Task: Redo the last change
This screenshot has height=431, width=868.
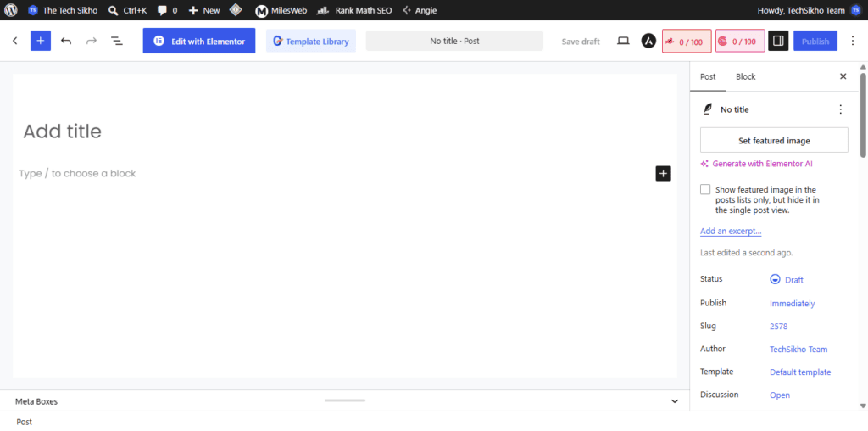Action: pos(92,41)
